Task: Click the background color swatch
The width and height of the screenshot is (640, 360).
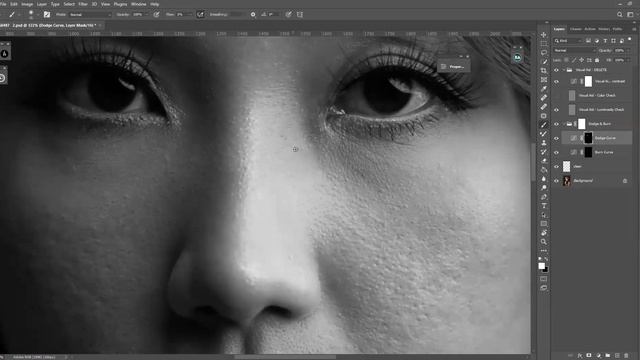Action: (546, 270)
